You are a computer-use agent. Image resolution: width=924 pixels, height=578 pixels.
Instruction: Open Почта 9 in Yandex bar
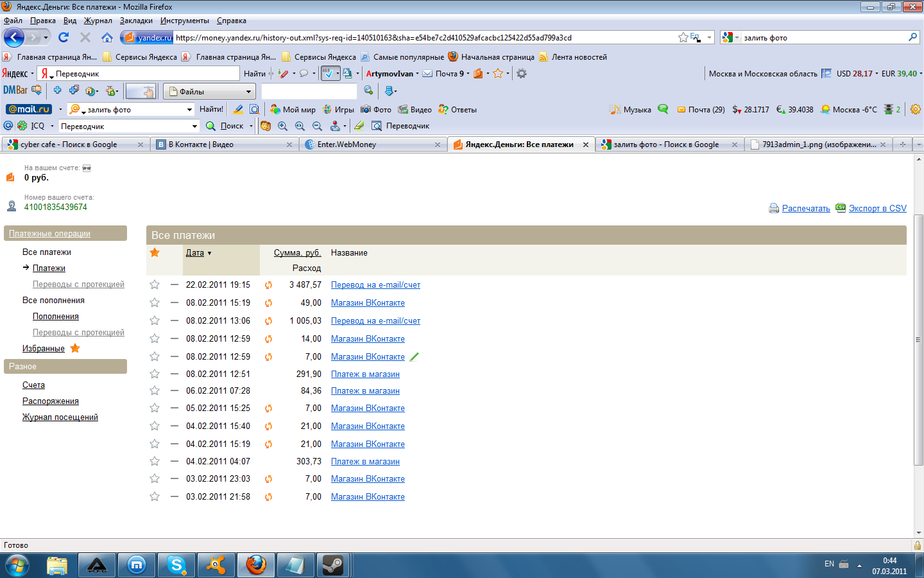pyautogui.click(x=443, y=73)
